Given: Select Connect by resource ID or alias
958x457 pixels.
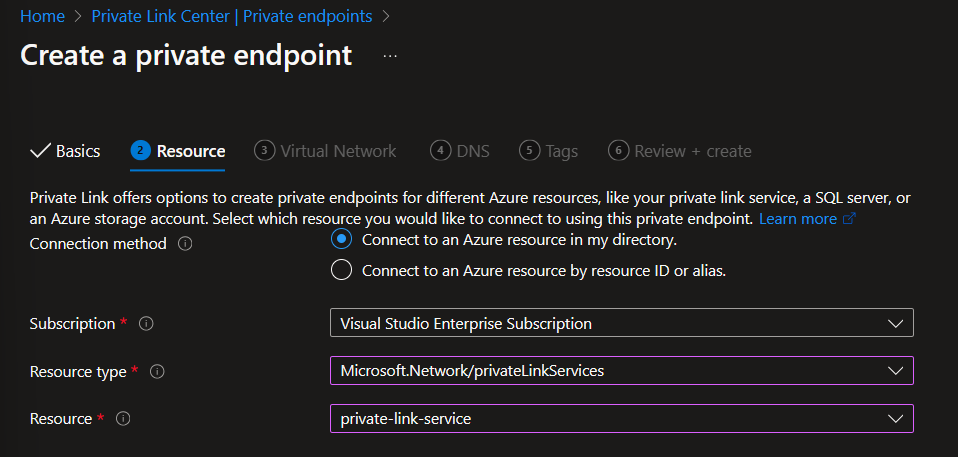Looking at the screenshot, I should [341, 271].
